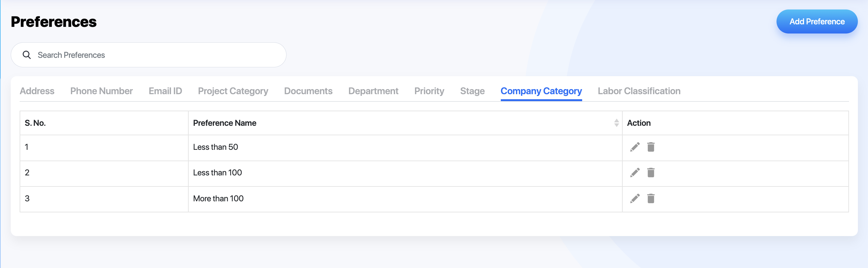Click the Add Preference button

(817, 21)
